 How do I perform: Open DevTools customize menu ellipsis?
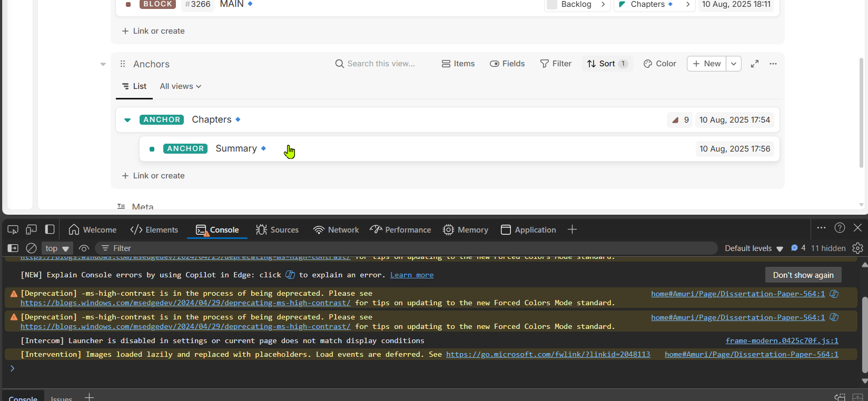coord(821,228)
